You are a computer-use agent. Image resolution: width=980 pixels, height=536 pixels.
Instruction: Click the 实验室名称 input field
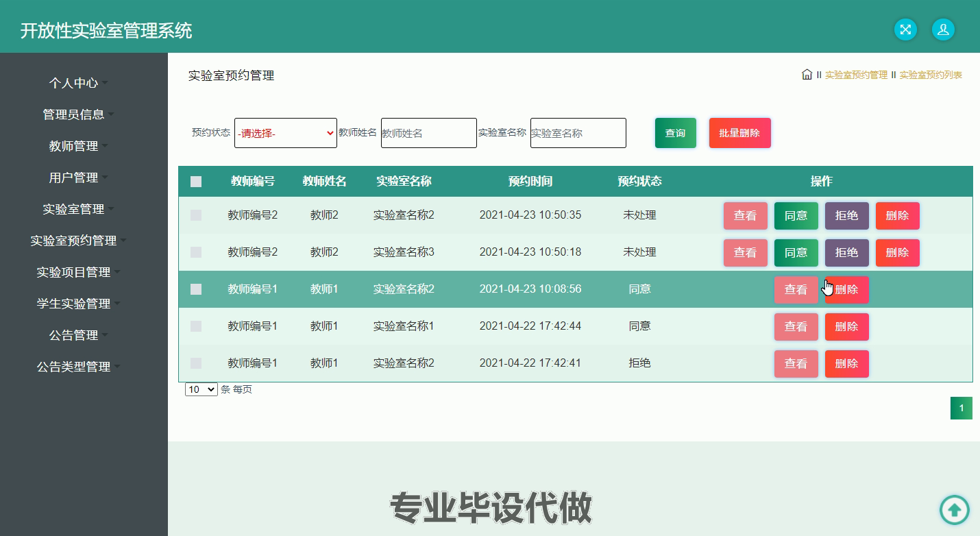coord(578,133)
